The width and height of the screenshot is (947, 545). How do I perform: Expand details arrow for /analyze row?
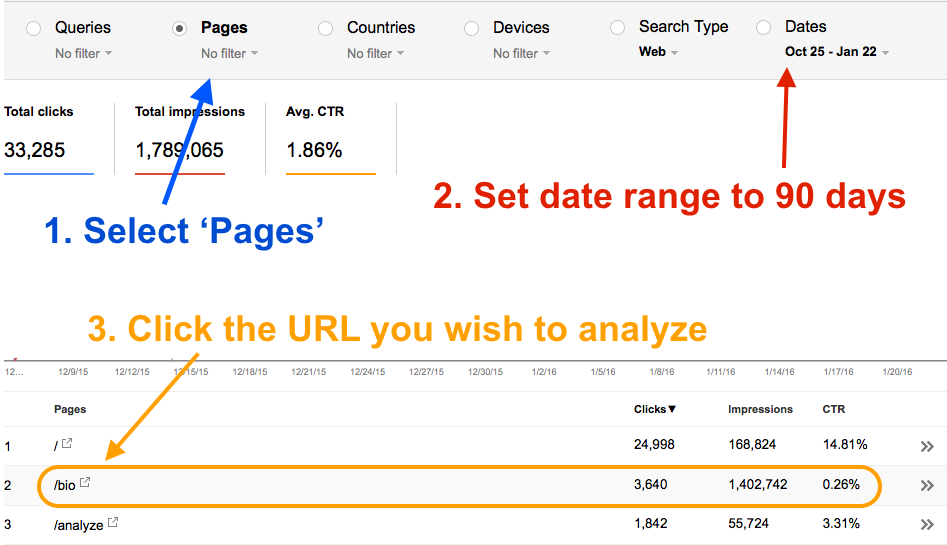926,525
